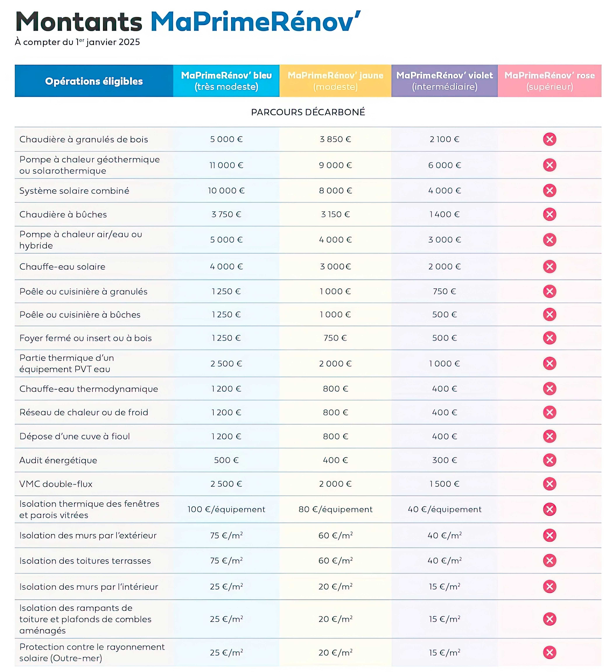616x672 pixels.
Task: Click the Pompe à chaleur air/eau ou hybride label
Action: point(81,240)
